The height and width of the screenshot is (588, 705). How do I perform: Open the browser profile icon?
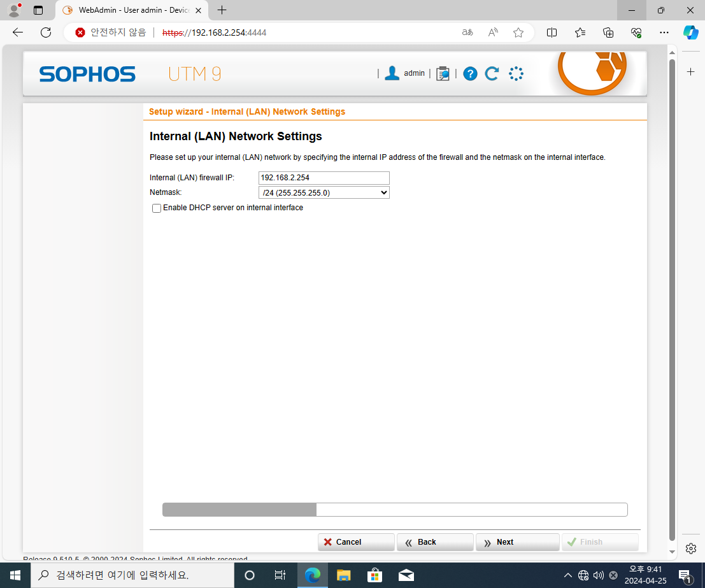click(x=15, y=10)
